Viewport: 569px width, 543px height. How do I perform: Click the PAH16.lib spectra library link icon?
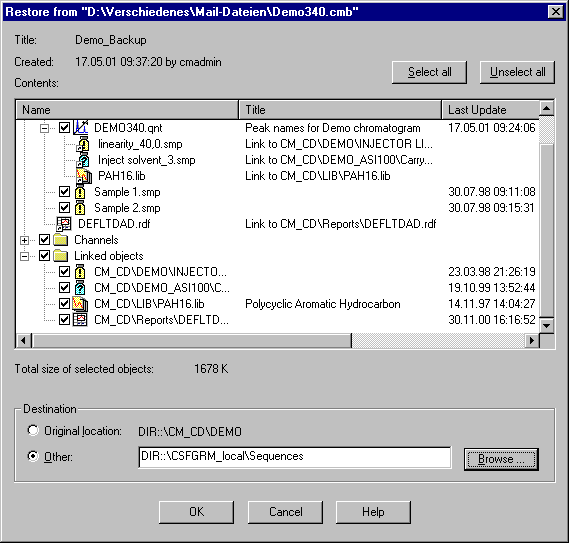click(83, 176)
